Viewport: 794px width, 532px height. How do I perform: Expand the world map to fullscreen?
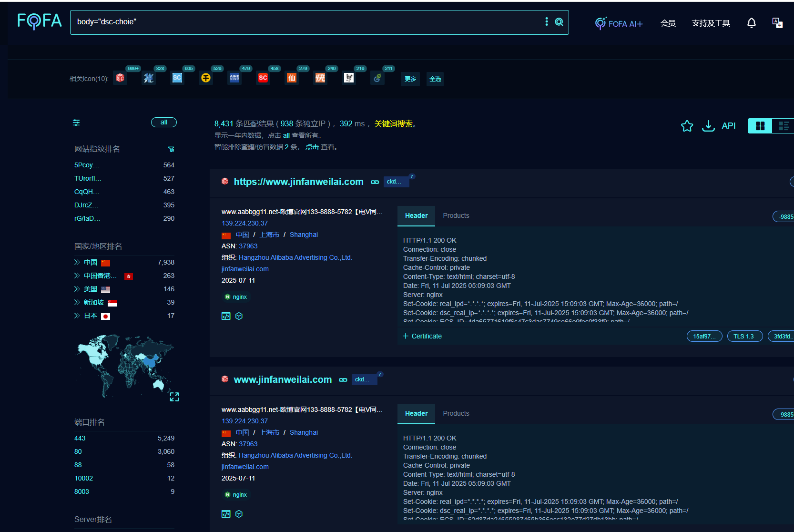tap(174, 397)
